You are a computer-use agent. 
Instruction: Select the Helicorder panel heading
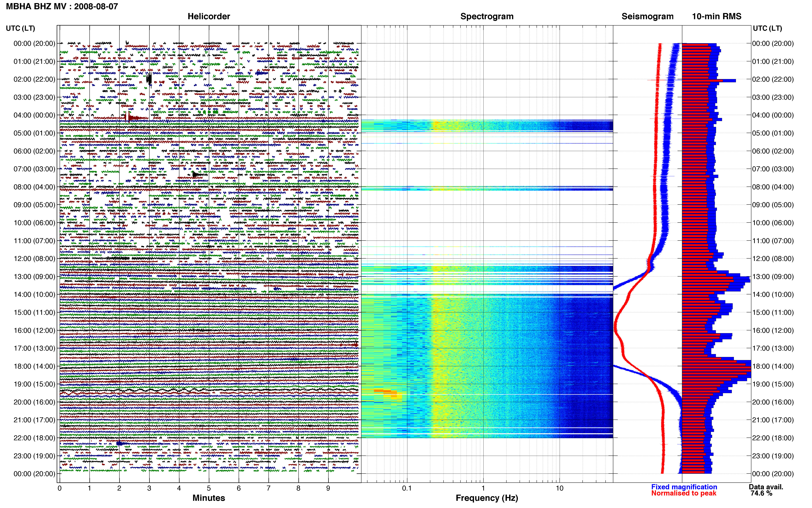(209, 16)
